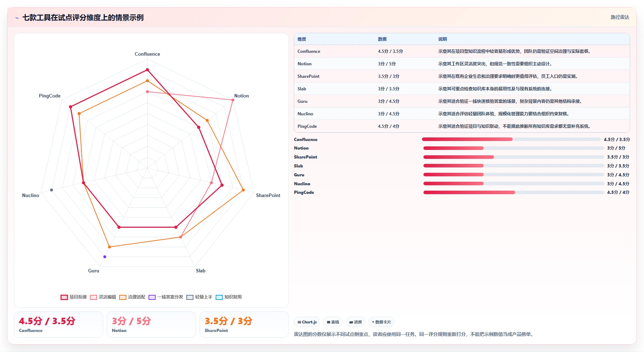Click the purple data point near Guru axis
Viewport: 644px width, 352px height.
click(x=105, y=257)
